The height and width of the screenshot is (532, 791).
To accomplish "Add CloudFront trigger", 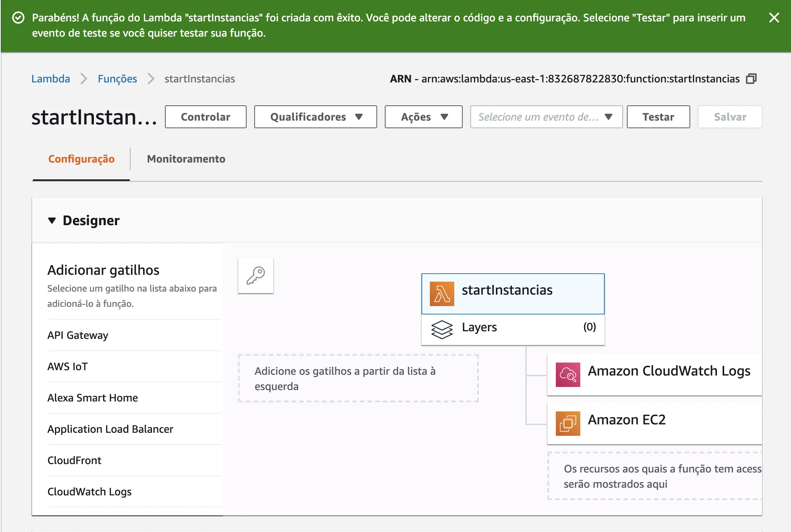I will (134, 460).
